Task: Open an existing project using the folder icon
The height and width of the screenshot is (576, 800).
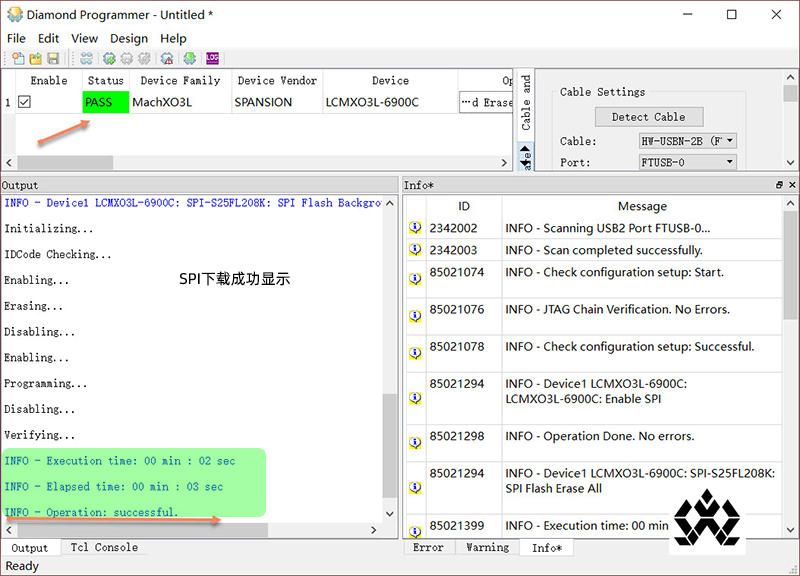Action: pyautogui.click(x=36, y=58)
